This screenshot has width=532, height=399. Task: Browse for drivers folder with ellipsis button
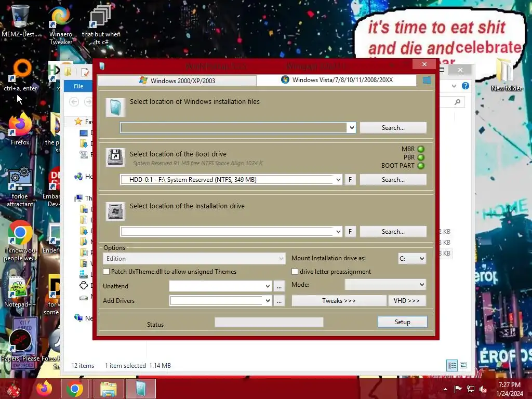coord(279,301)
